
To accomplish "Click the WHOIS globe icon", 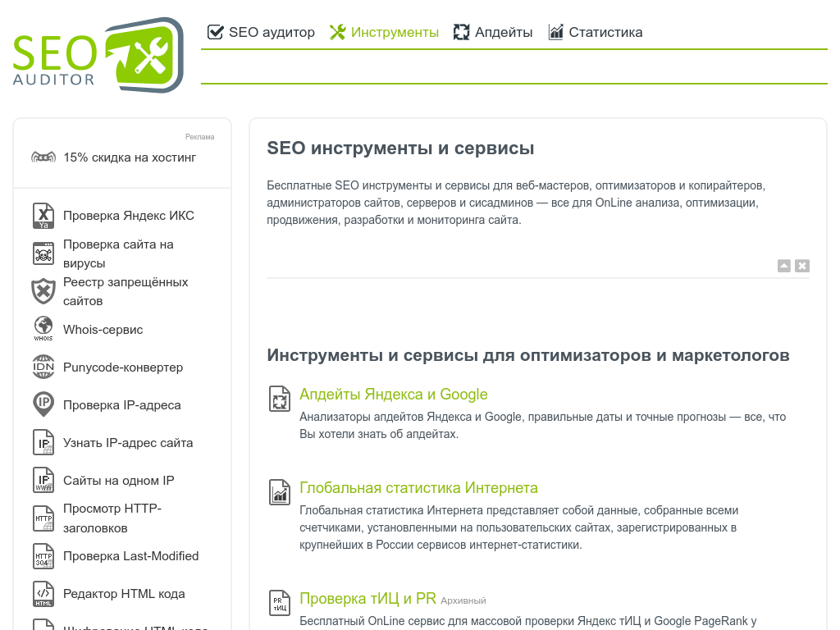I will (x=43, y=329).
